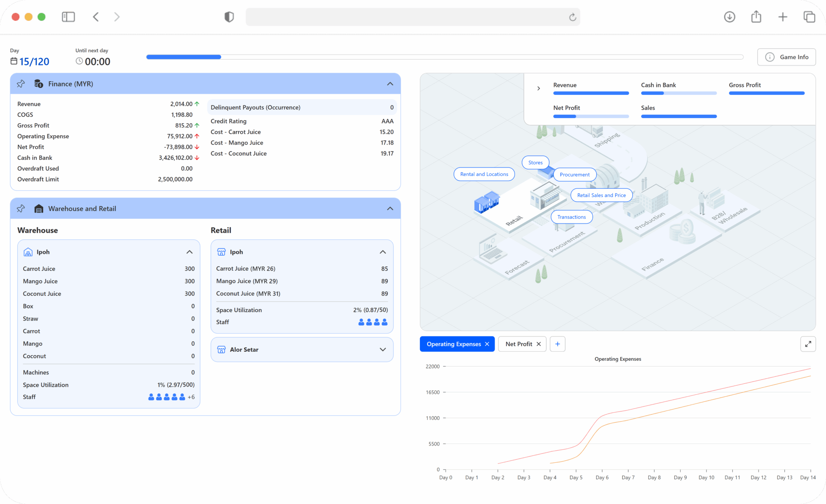Click the day progress bar
The height and width of the screenshot is (504, 826).
(x=445, y=57)
